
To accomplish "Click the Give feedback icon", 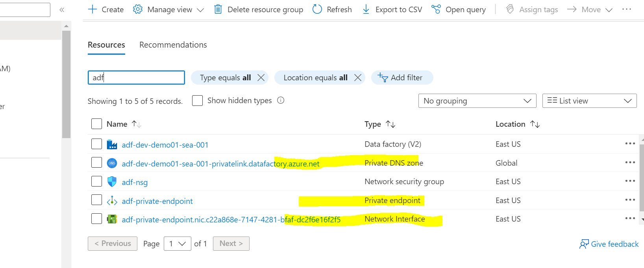I will pos(584,244).
